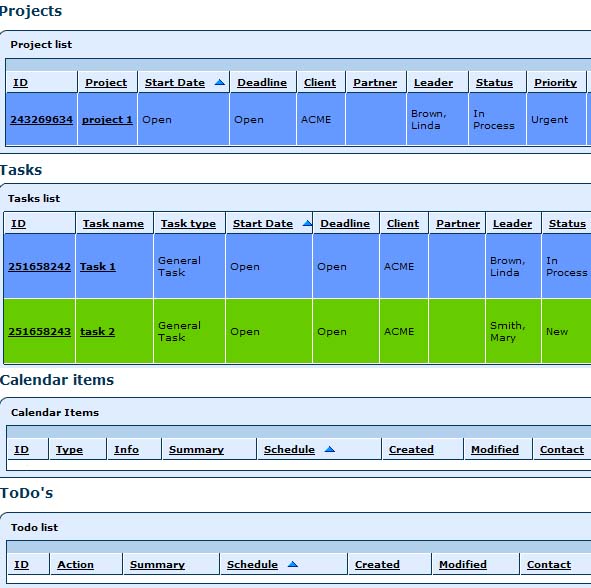Viewport: 591px width, 588px height.
Task: Click sort arrow beside Todo list Schedule
Action: 292,564
